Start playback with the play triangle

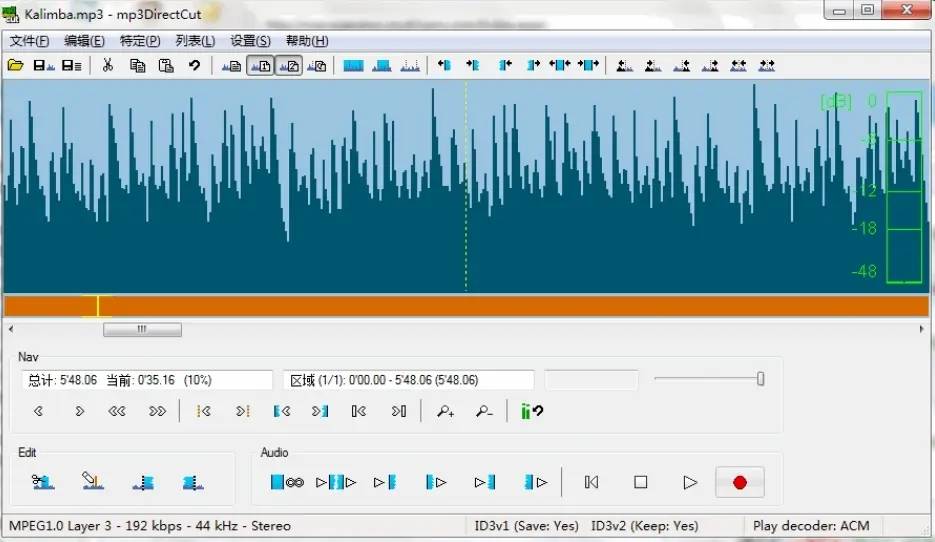[x=690, y=482]
